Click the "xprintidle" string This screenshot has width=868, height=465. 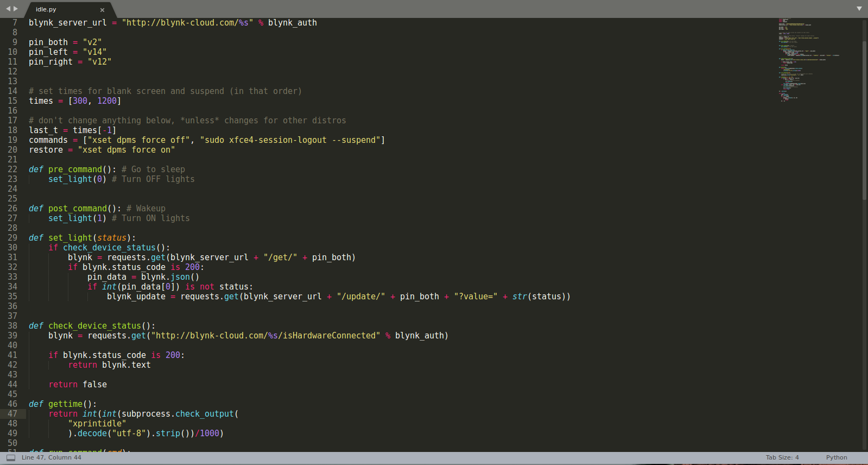[x=97, y=424]
